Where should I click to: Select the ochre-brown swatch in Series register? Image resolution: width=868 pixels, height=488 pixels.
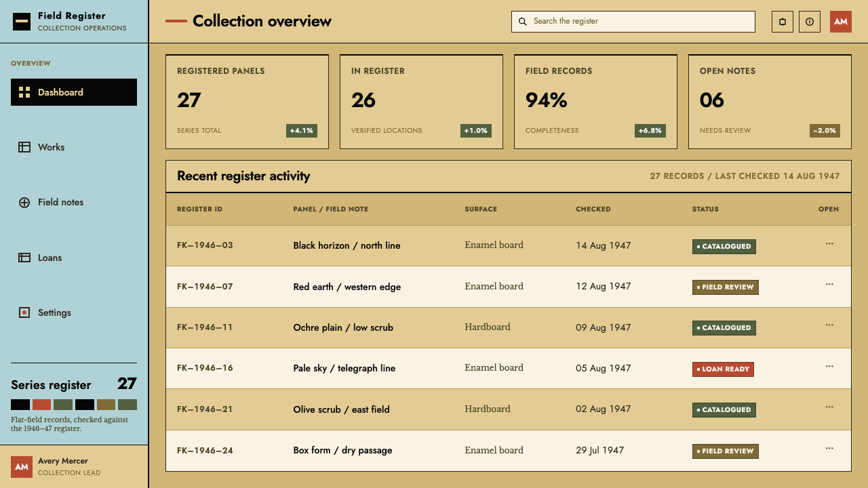[x=106, y=405]
